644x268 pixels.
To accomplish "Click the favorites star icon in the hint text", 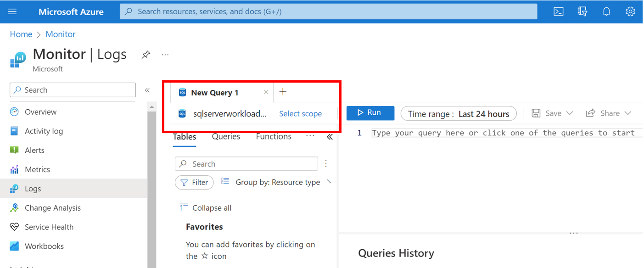I will 205,256.
